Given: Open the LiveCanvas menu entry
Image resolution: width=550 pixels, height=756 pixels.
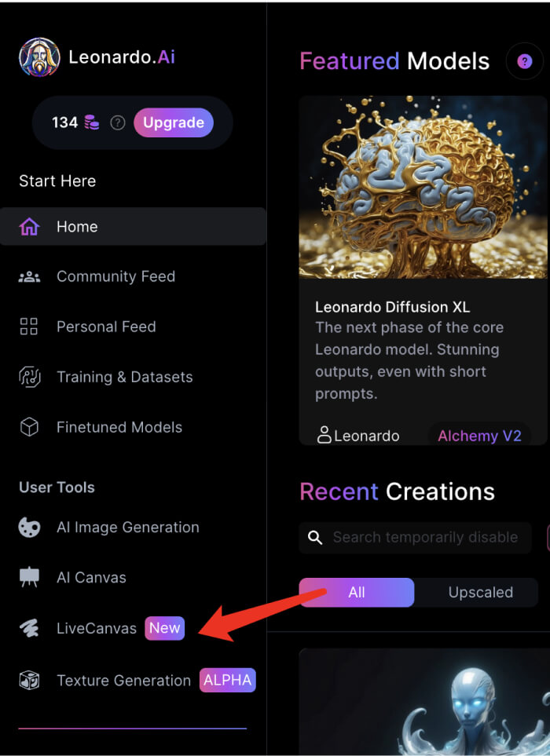Looking at the screenshot, I should point(97,628).
